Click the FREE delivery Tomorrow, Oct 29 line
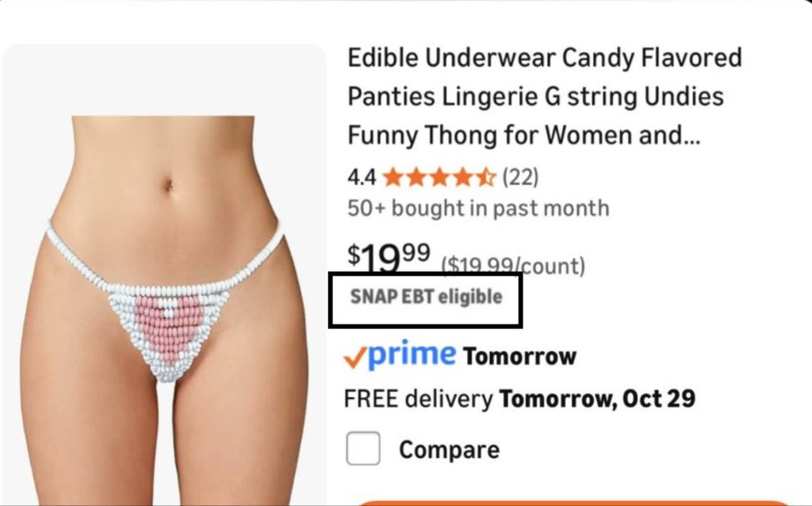Image resolution: width=812 pixels, height=506 pixels. click(x=519, y=399)
